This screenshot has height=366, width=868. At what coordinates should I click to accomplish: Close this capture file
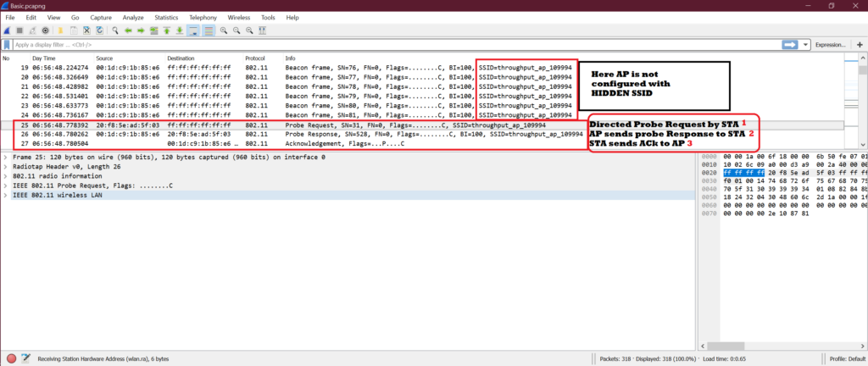point(86,30)
